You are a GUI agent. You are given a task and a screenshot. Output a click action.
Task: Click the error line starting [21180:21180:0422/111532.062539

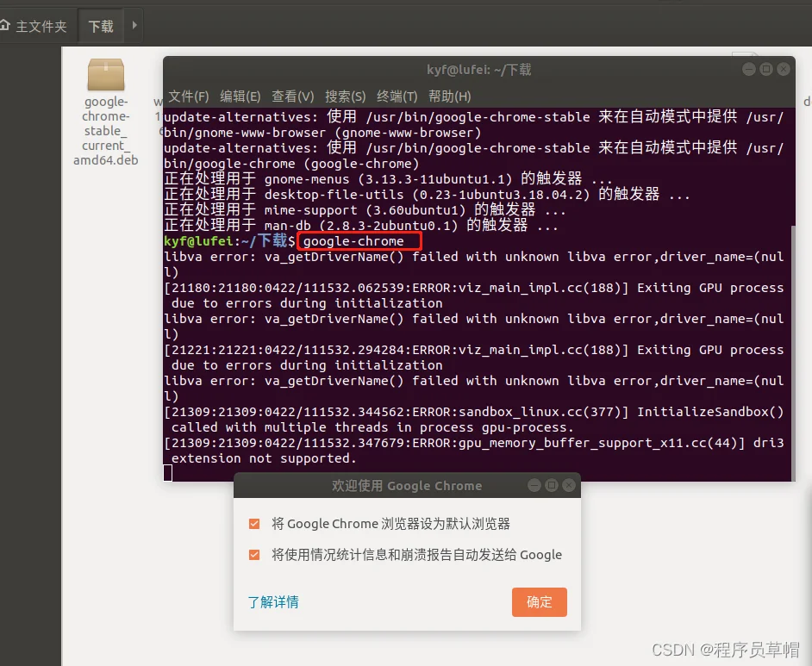pyautogui.click(x=474, y=288)
